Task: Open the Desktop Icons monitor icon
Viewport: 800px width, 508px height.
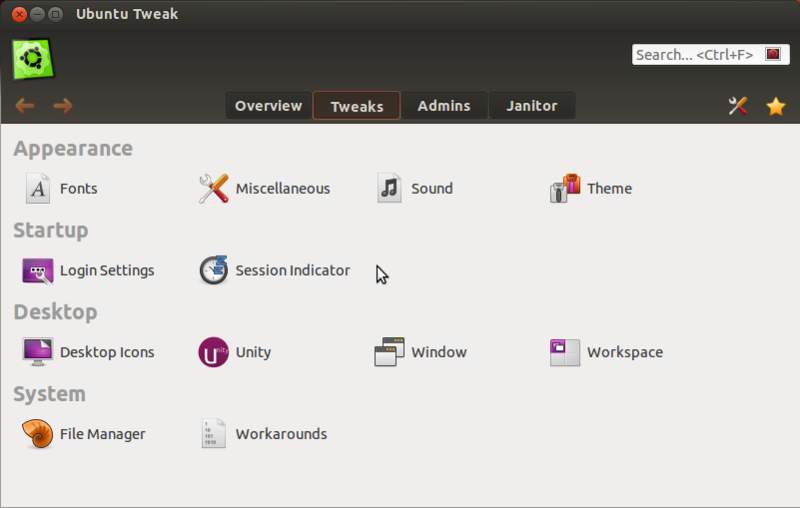Action: tap(38, 352)
